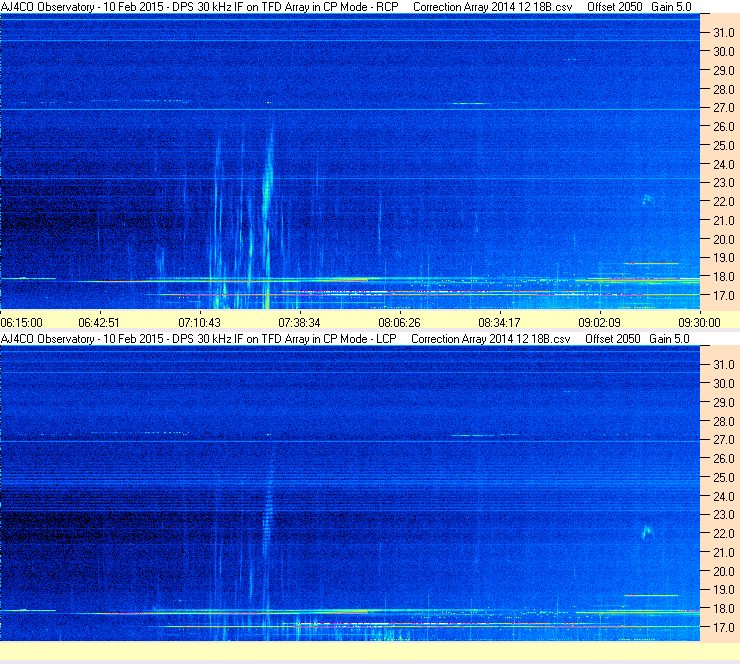Image resolution: width=740 pixels, height=664 pixels.
Task: Click the small arc burst near 22 MHz in LCP spectrogram
Action: pyautogui.click(x=647, y=532)
